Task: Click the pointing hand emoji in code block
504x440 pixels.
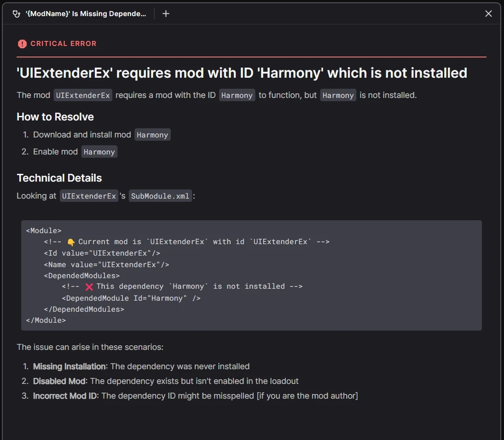Action: pyautogui.click(x=70, y=242)
